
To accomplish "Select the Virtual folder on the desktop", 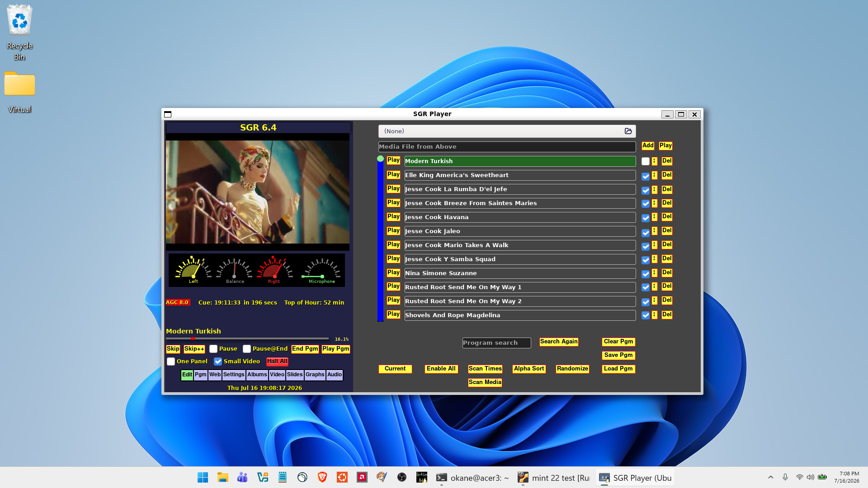I will 19,93.
